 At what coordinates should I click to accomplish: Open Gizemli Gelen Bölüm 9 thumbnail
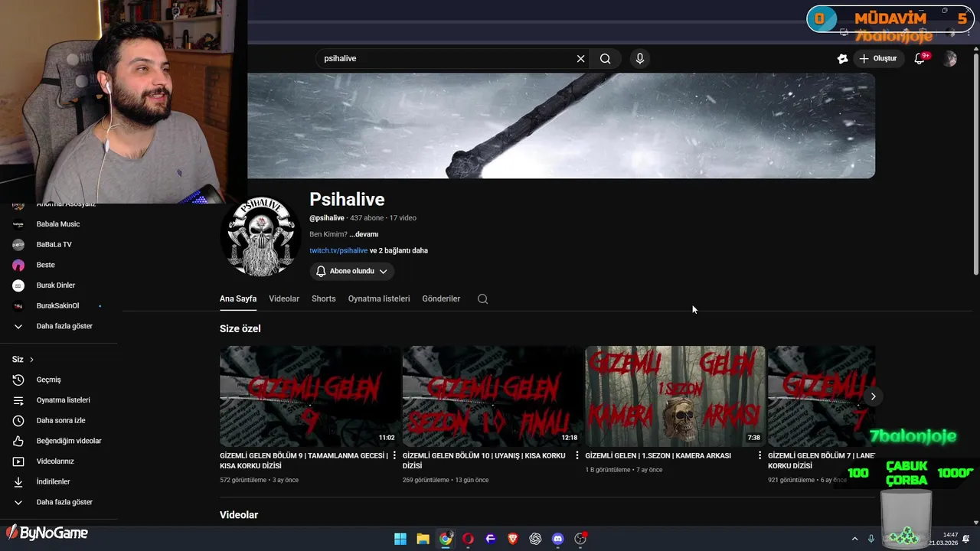click(x=310, y=396)
